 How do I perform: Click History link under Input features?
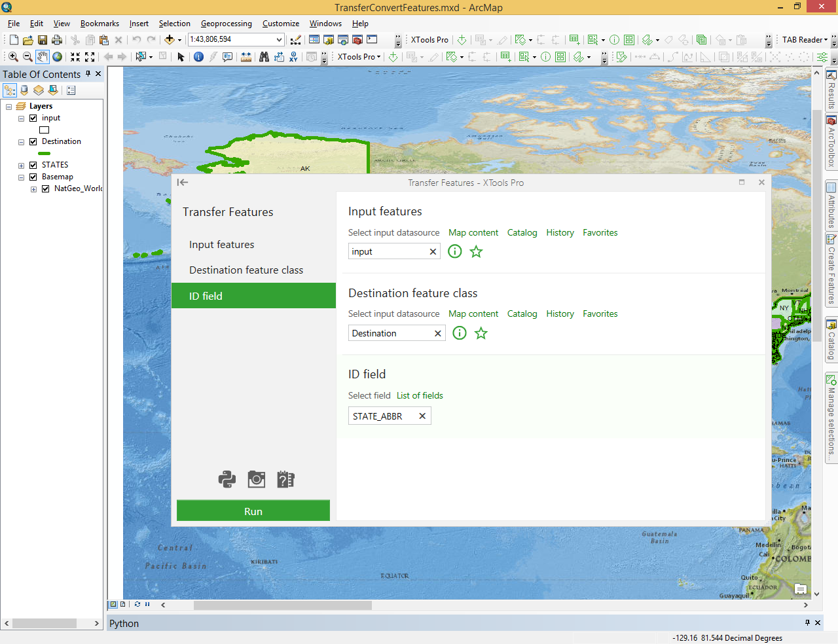click(560, 232)
